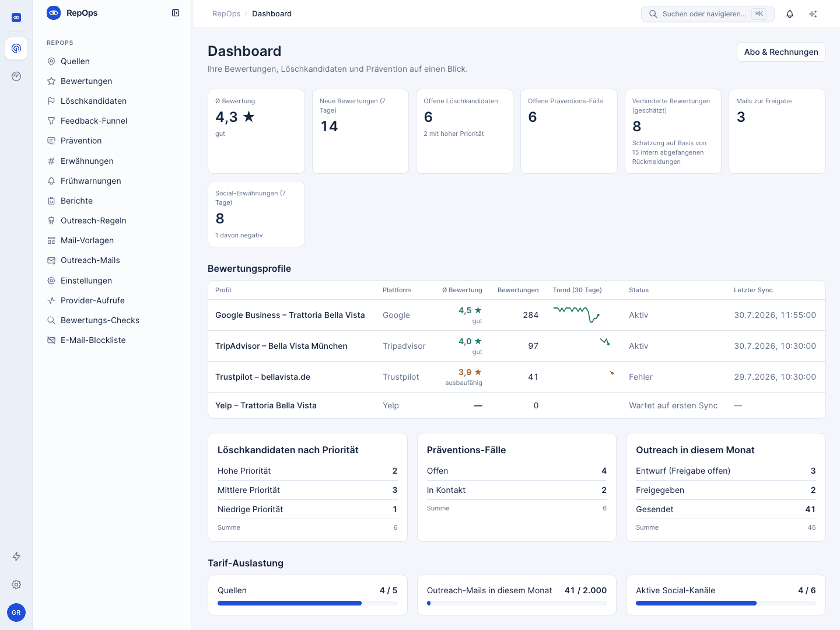Viewport: 840px width, 630px height.
Task: Open notifications via the top bell icon
Action: 790,14
